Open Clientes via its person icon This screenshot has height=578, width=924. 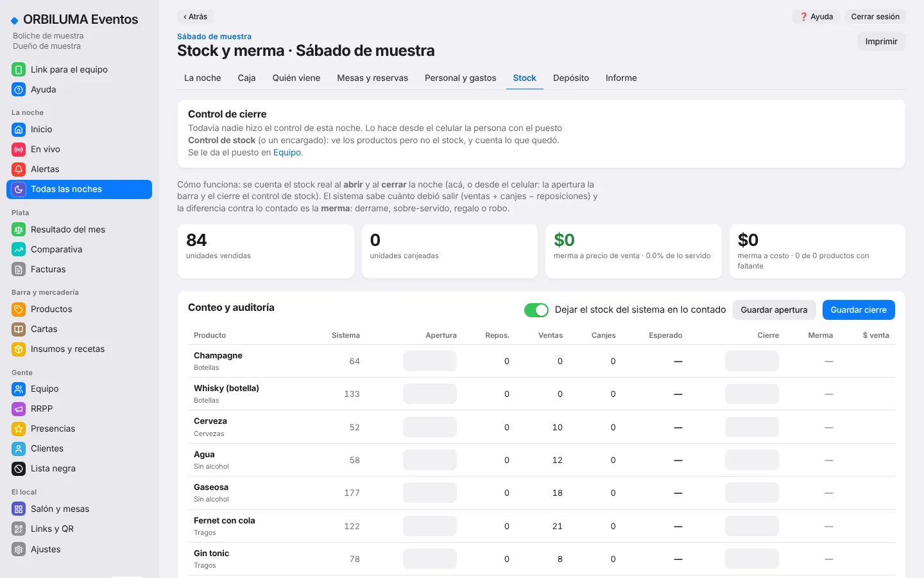(19, 448)
